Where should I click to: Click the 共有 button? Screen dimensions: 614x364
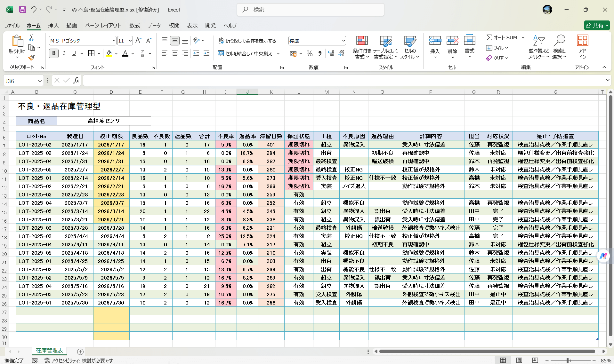click(x=596, y=25)
